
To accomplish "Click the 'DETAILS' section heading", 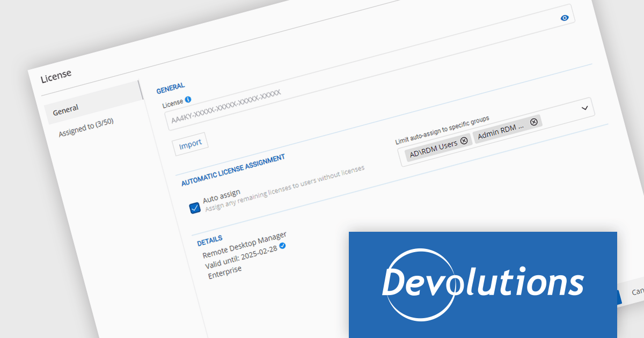I will [x=210, y=240].
